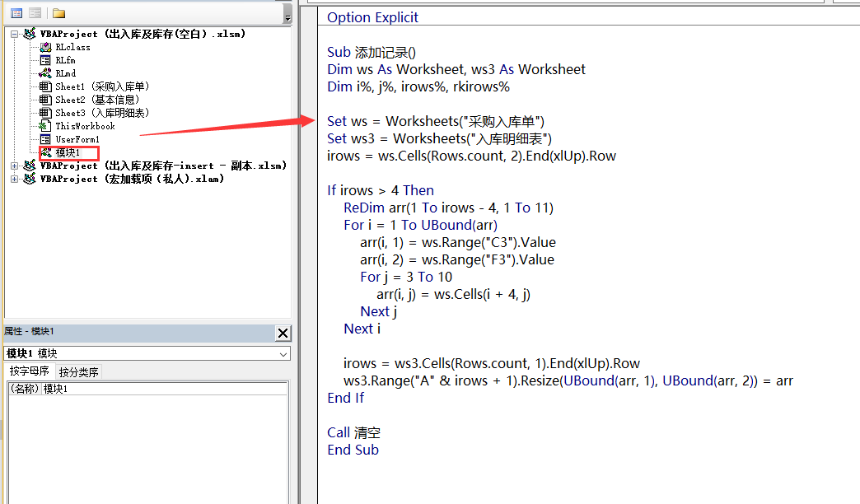Expand the insert - 副本.xlsm project
Image resolution: width=860 pixels, height=504 pixels.
[x=14, y=166]
